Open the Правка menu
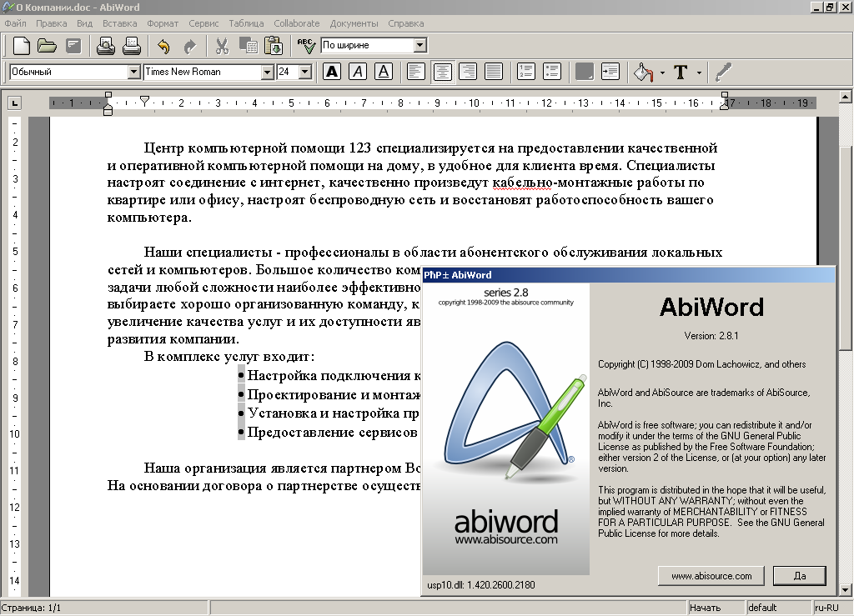The width and height of the screenshot is (854, 616). (x=51, y=23)
